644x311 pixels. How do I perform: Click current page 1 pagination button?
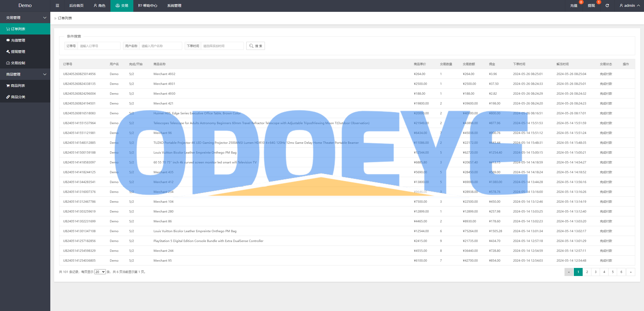point(578,272)
